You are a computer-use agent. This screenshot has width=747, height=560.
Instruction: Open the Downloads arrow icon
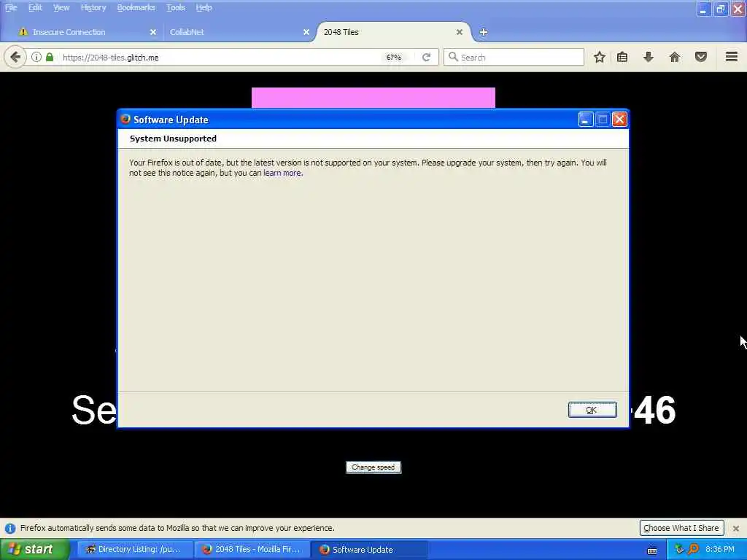pos(649,57)
